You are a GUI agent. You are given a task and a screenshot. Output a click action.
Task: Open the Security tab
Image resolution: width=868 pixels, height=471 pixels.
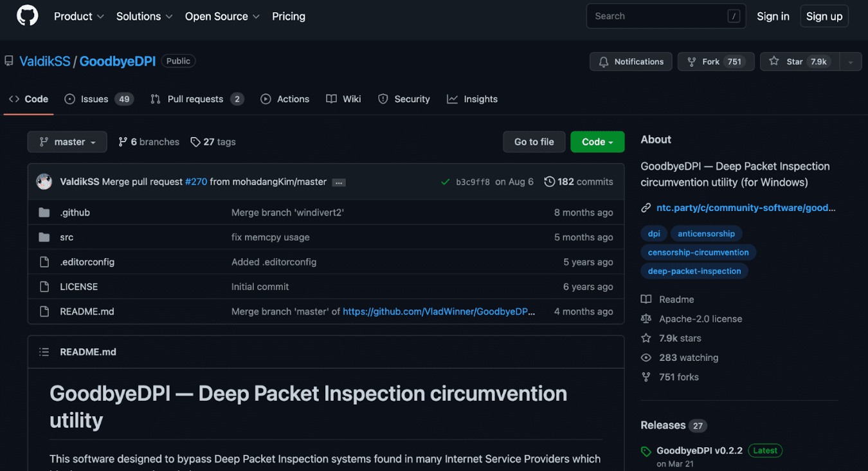[x=404, y=99]
